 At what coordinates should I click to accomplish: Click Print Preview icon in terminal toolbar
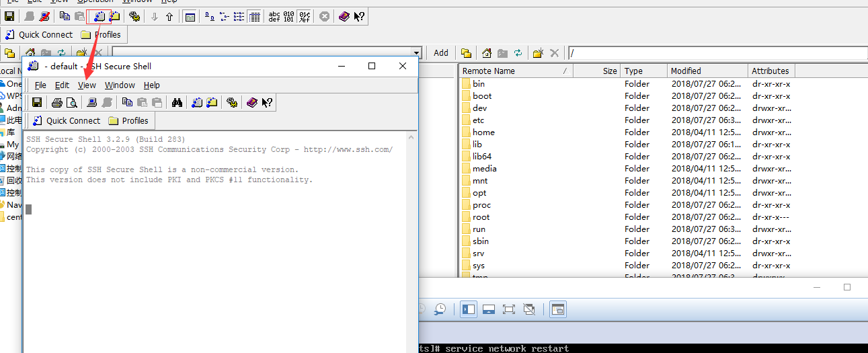point(71,102)
